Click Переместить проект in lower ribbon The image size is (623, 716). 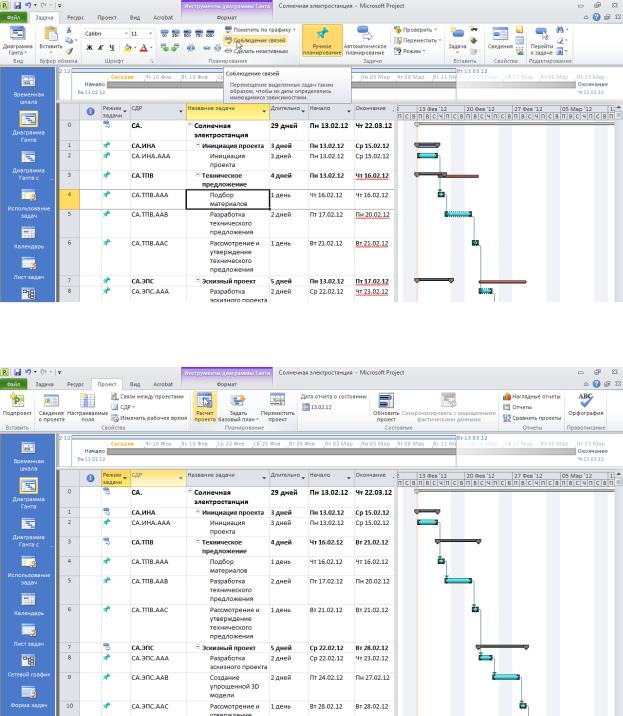[277, 407]
